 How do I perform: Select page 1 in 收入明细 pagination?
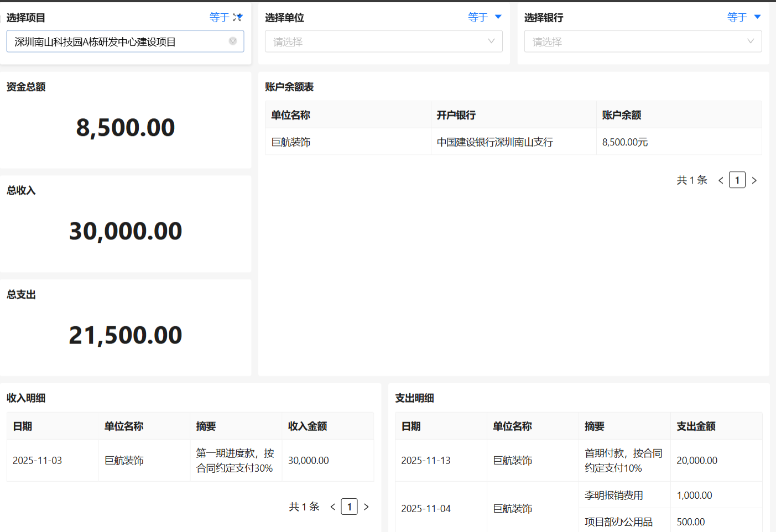click(350, 507)
